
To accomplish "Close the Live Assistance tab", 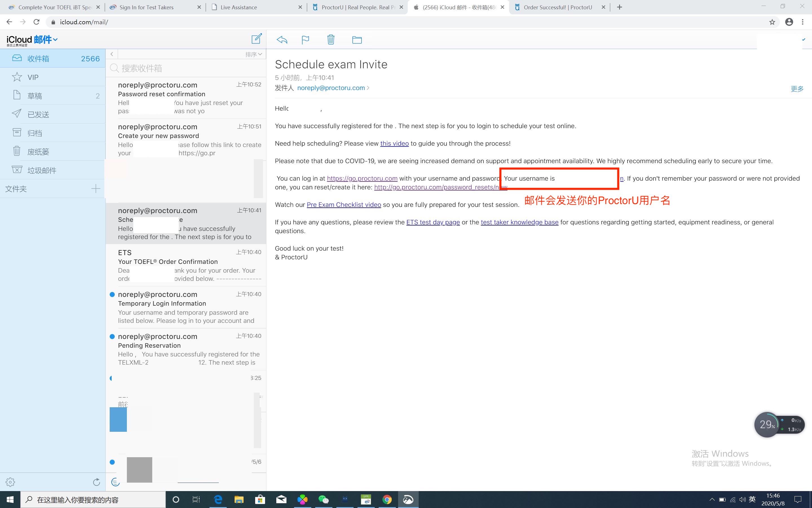I will [300, 7].
